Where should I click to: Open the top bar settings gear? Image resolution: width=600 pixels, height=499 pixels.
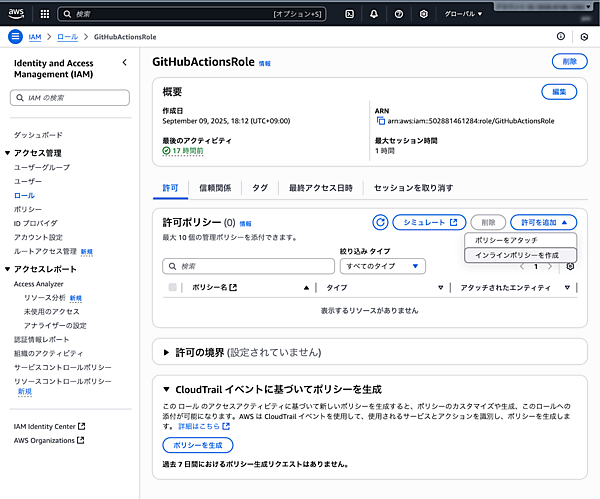click(x=424, y=14)
